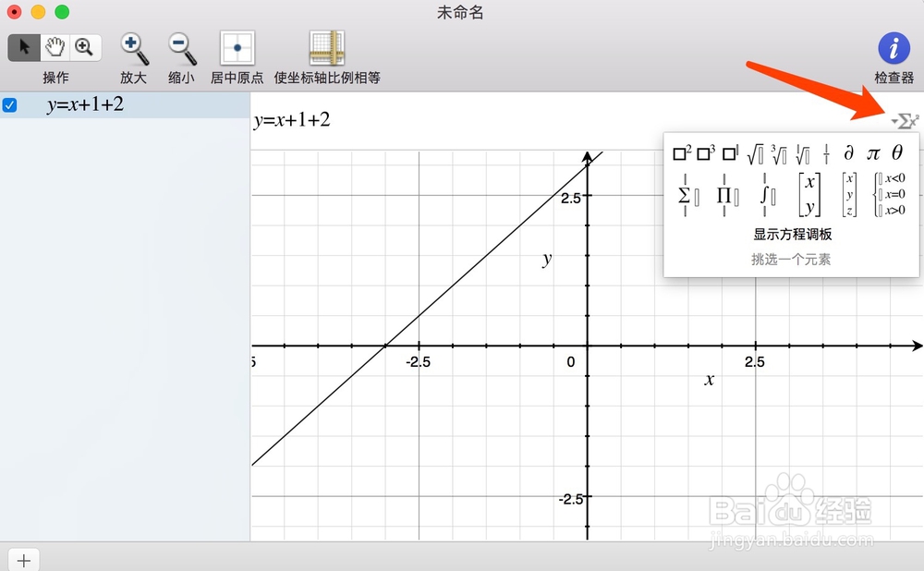Insert the xyz column vector element
Screen dimensions: 924x571
tap(848, 194)
